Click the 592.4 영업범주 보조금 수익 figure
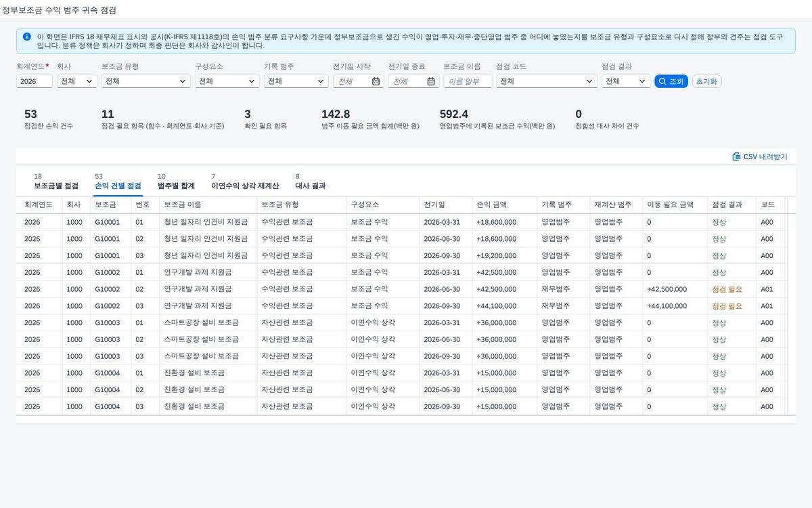This screenshot has height=508, width=812. click(x=454, y=114)
